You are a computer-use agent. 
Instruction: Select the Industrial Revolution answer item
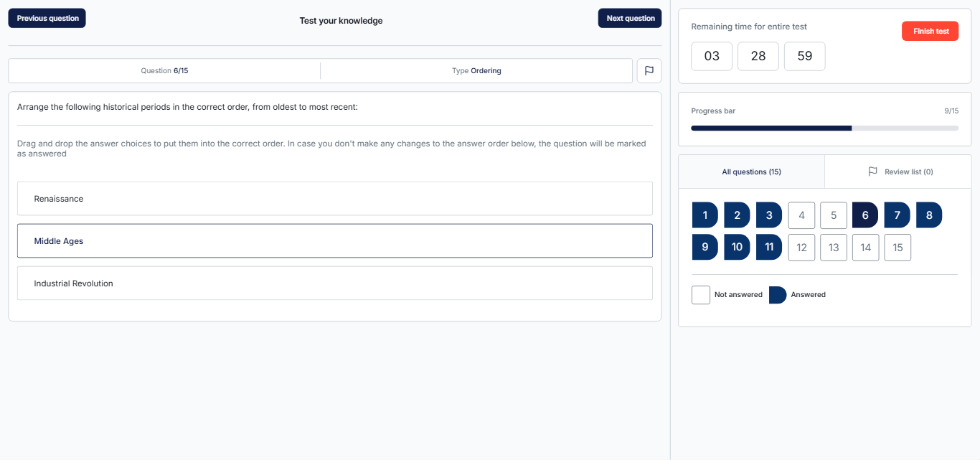[x=334, y=283]
